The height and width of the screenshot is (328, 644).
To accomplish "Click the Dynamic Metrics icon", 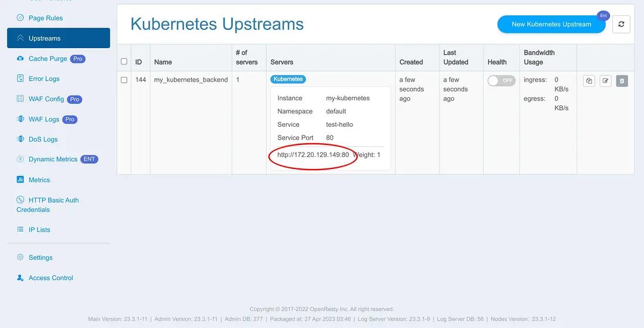I will (x=20, y=159).
